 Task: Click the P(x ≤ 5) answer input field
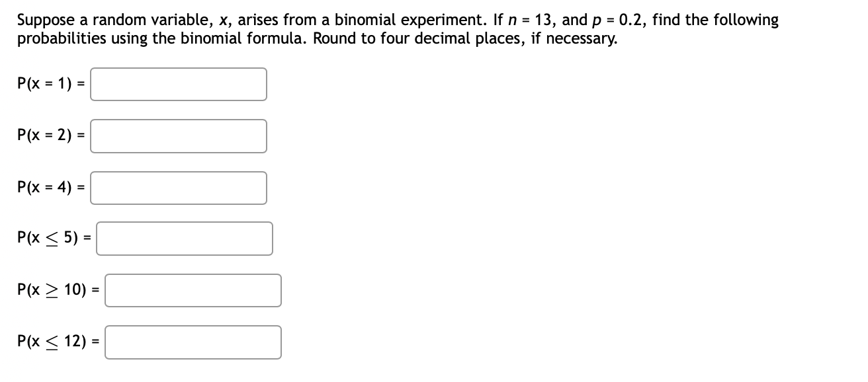pos(185,239)
